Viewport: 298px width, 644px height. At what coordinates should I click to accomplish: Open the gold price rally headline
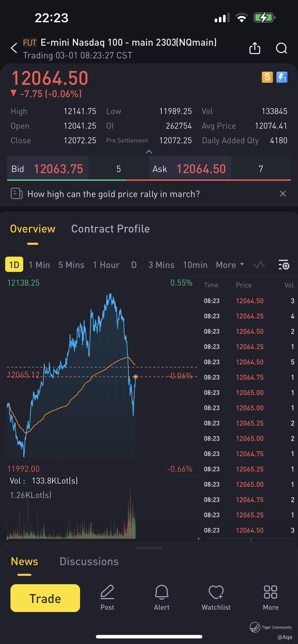113,194
